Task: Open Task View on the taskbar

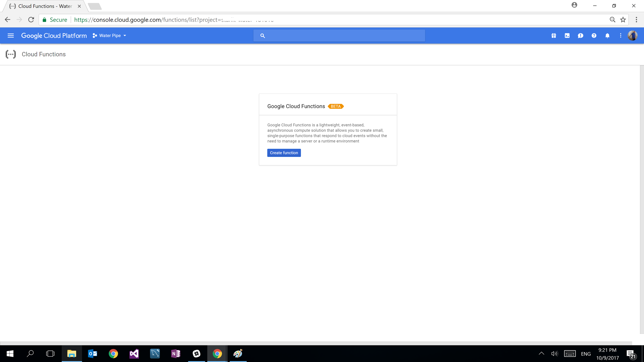Action: (x=50, y=354)
